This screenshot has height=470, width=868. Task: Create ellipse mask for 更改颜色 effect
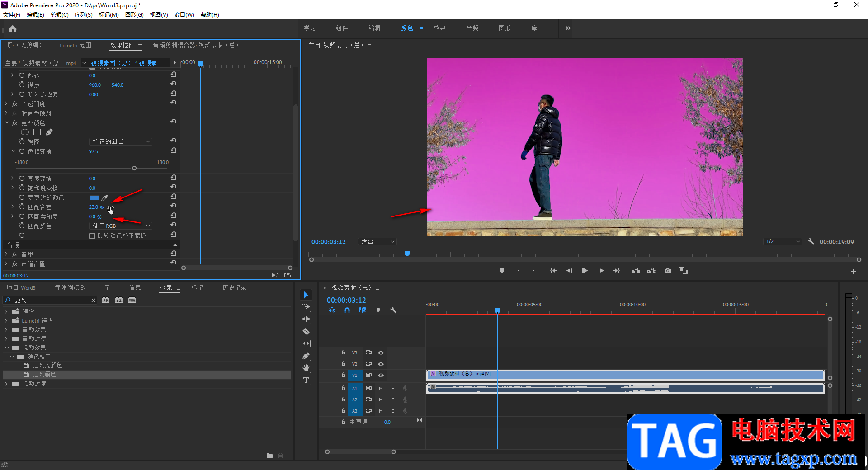tap(25, 132)
